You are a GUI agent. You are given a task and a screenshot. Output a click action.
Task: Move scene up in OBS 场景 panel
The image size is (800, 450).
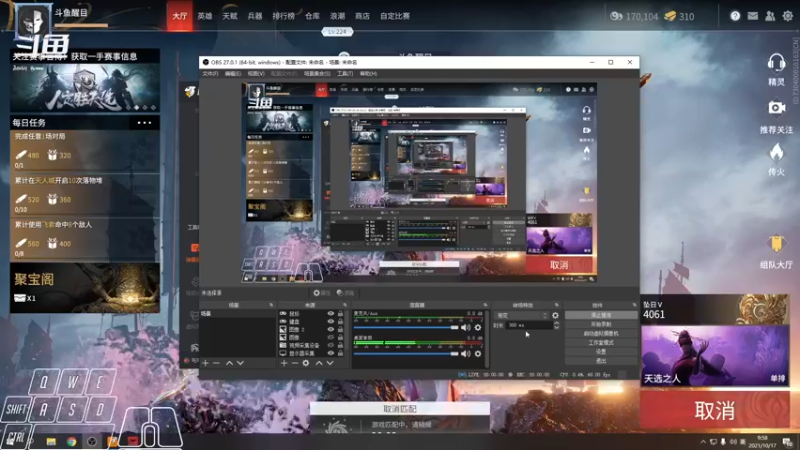[229, 363]
